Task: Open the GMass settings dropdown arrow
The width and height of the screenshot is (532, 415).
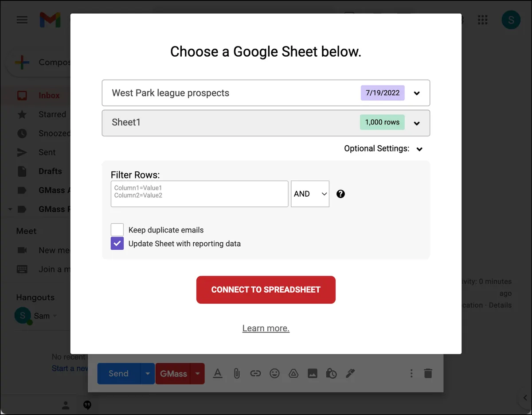Action: coord(198,374)
